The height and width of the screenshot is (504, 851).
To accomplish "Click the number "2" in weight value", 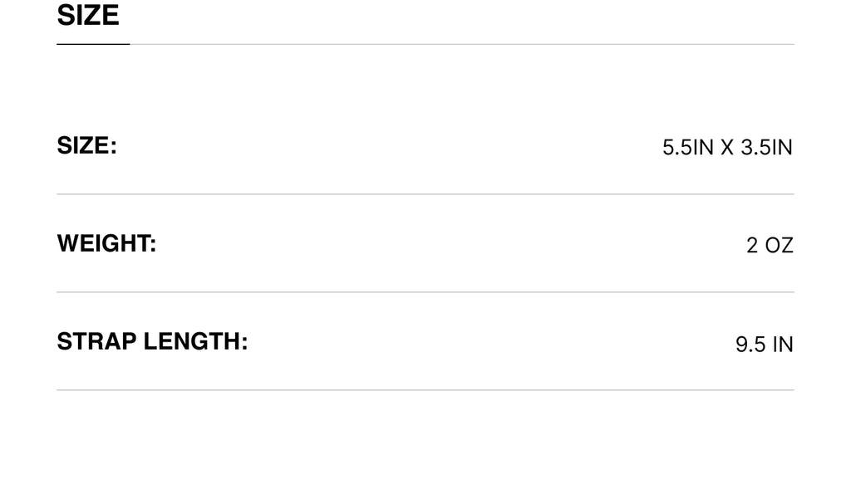I will pyautogui.click(x=752, y=246).
